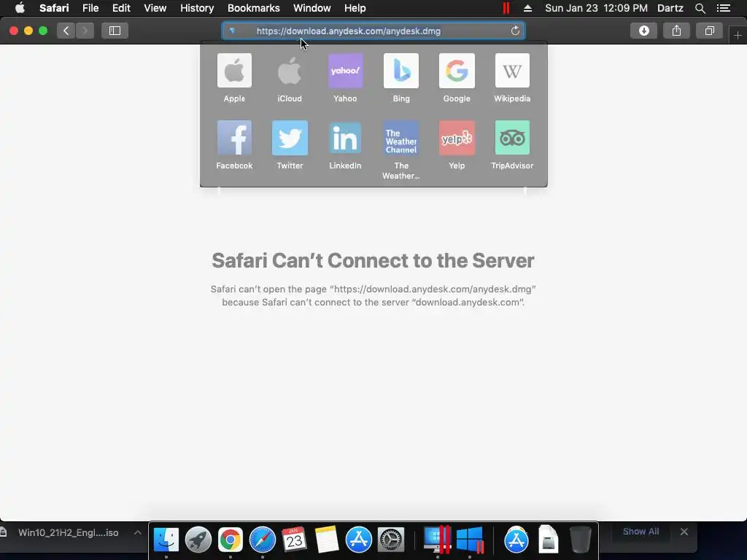This screenshot has width=747, height=560.
Task: Open Launchpad from the Dock
Action: (198, 540)
